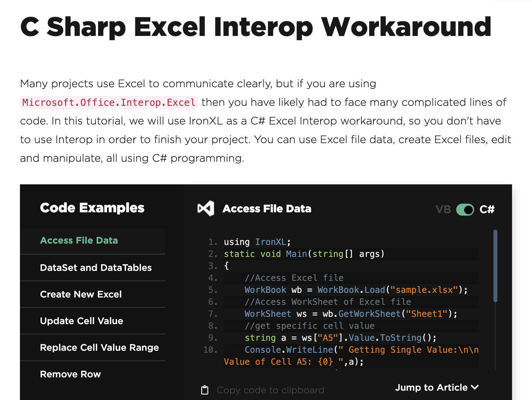Open the Update Cell Value example
Viewport: 532px width, 400px height.
click(82, 321)
